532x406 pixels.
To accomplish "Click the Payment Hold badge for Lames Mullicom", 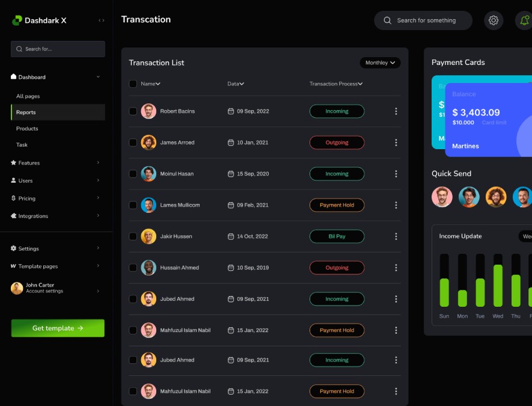I will tap(337, 205).
